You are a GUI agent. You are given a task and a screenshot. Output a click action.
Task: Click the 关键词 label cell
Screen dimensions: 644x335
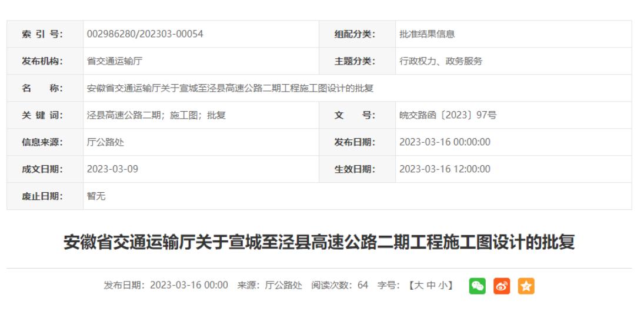(45, 115)
